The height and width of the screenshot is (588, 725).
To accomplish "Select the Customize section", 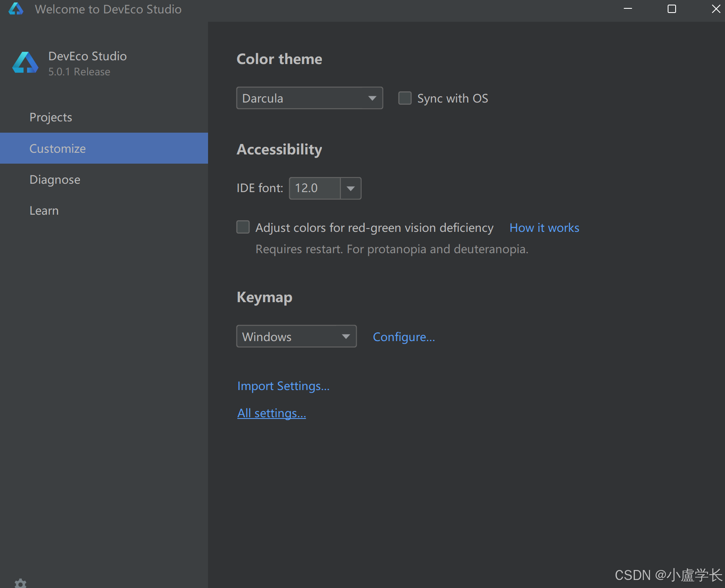I will pyautogui.click(x=104, y=148).
